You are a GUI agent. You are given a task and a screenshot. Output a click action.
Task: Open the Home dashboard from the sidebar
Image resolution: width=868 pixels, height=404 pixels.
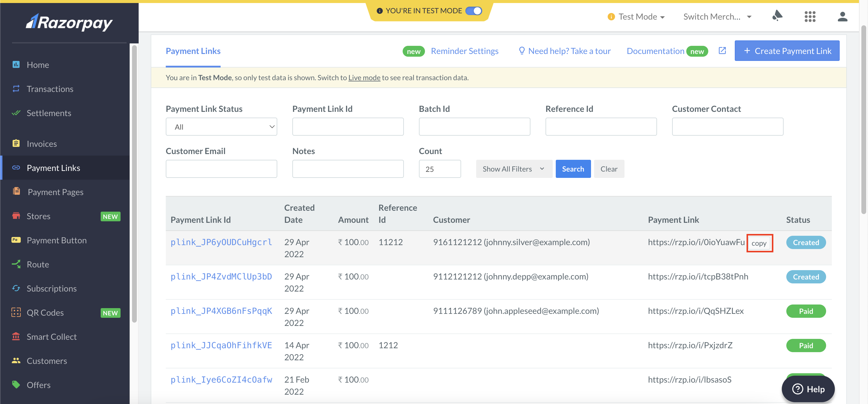pyautogui.click(x=37, y=65)
